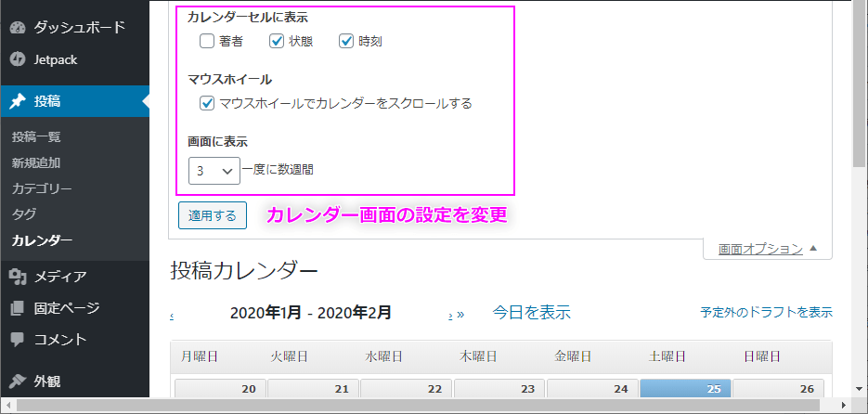
Task: Enable the 著者 checkbox
Action: (x=208, y=41)
